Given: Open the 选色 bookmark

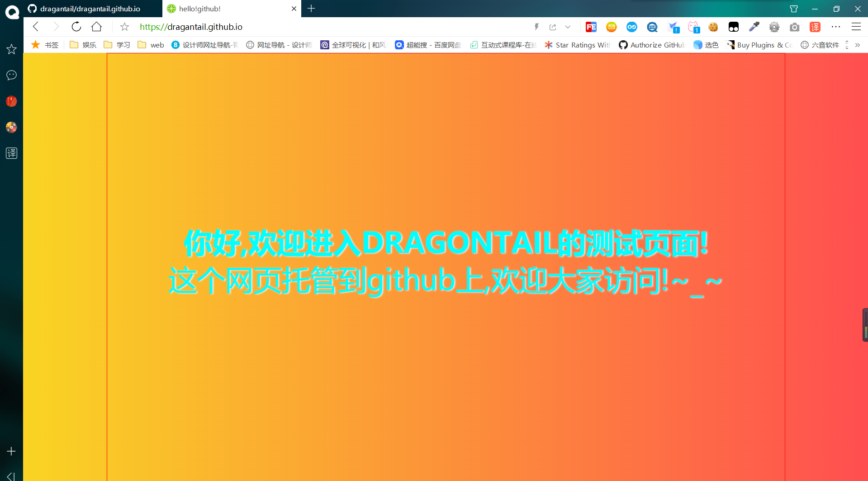Looking at the screenshot, I should coord(706,45).
